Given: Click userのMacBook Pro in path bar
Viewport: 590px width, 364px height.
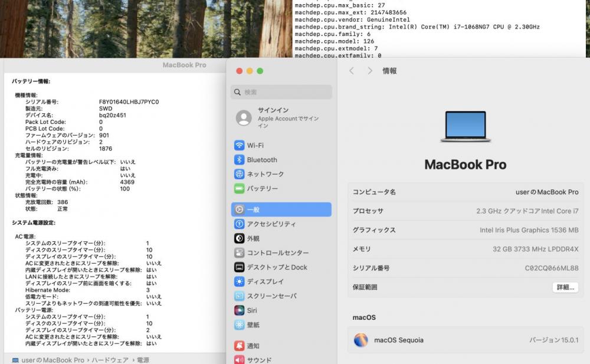Looking at the screenshot, I should point(53,360).
